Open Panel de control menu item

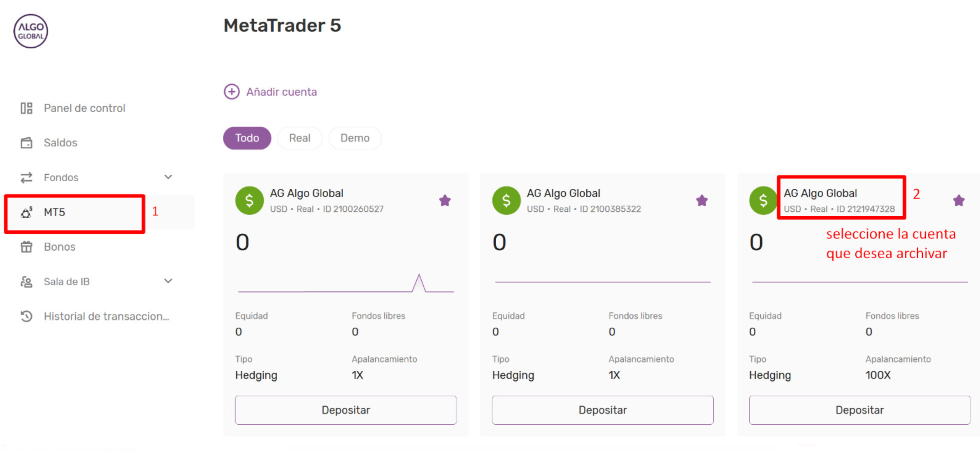click(84, 108)
